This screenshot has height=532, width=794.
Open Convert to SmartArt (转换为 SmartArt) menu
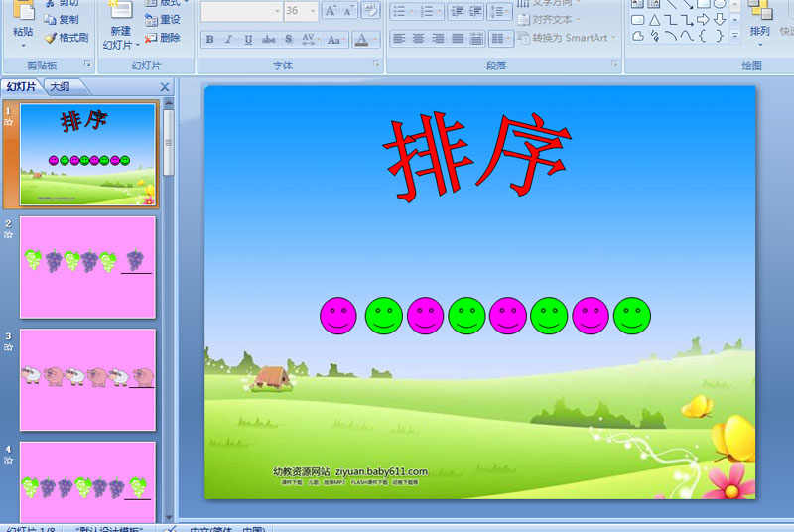point(567,38)
